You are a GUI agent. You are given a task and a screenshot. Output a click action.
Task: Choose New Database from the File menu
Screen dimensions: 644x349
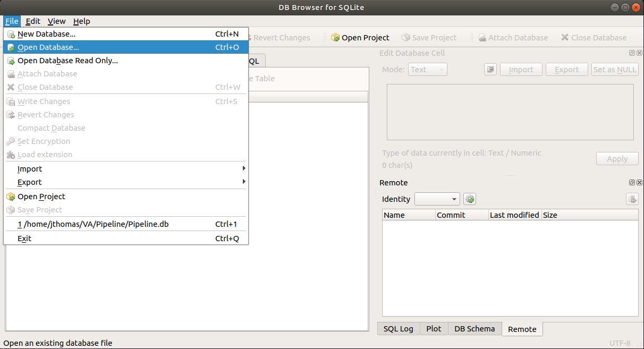(x=126, y=34)
